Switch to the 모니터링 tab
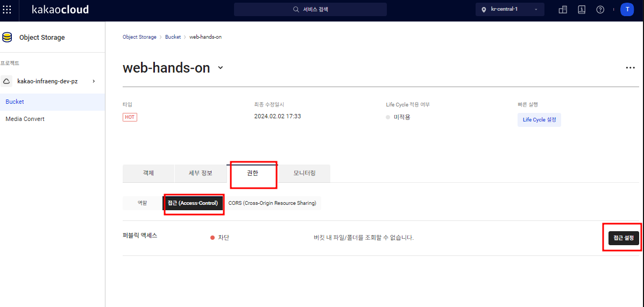Screen dimensions: 644x307 [305, 173]
